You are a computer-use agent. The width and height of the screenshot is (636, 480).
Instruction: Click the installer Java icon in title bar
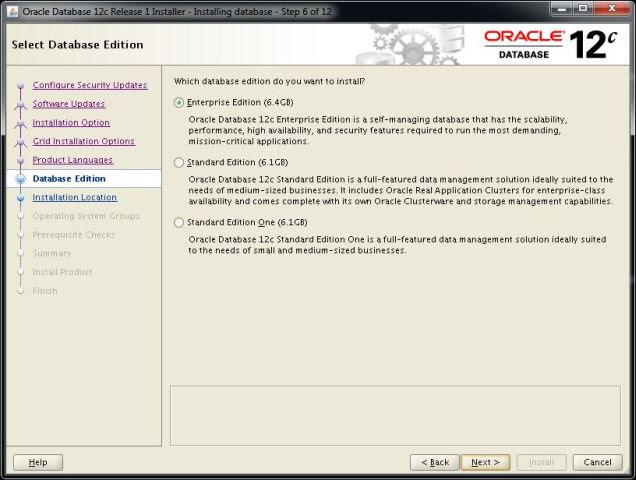[13, 11]
